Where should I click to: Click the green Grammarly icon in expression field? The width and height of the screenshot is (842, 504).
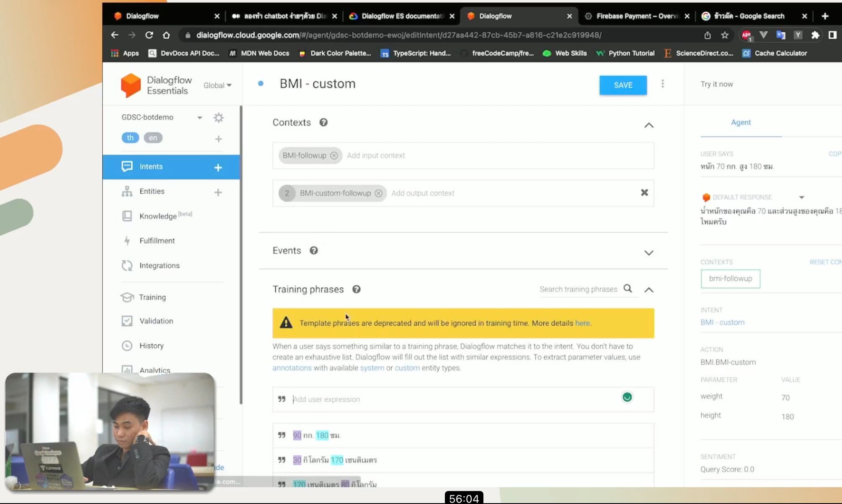(x=627, y=397)
